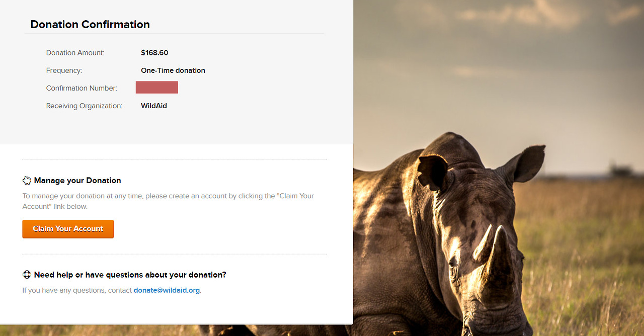
Task: Click the Confirmation Number label
Action: [x=82, y=89]
